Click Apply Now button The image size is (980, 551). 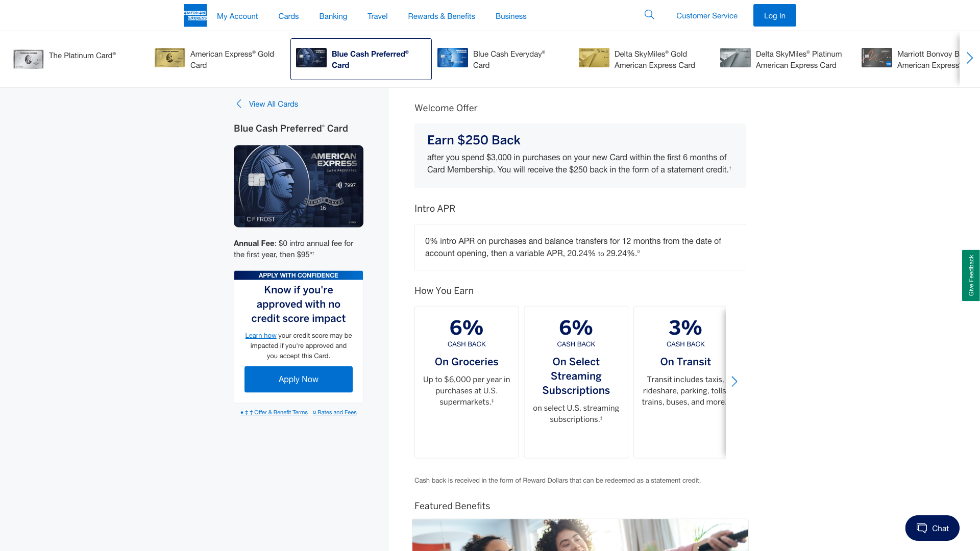pyautogui.click(x=299, y=379)
